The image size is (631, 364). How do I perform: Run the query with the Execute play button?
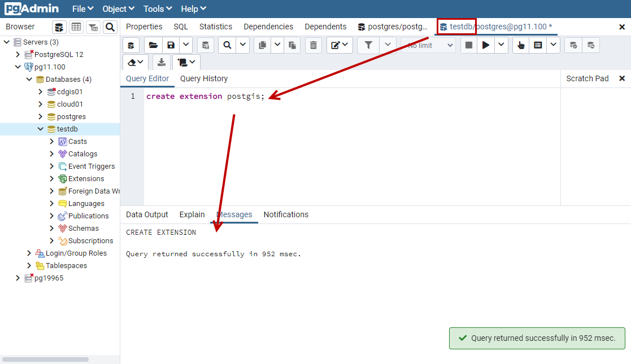click(485, 45)
